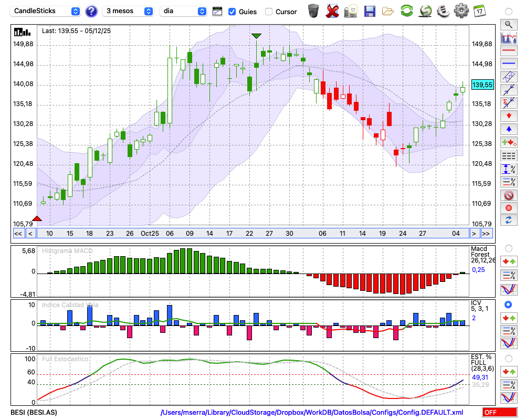Enable the Cursor checkbox
The height and width of the screenshot is (420, 525).
click(x=268, y=12)
